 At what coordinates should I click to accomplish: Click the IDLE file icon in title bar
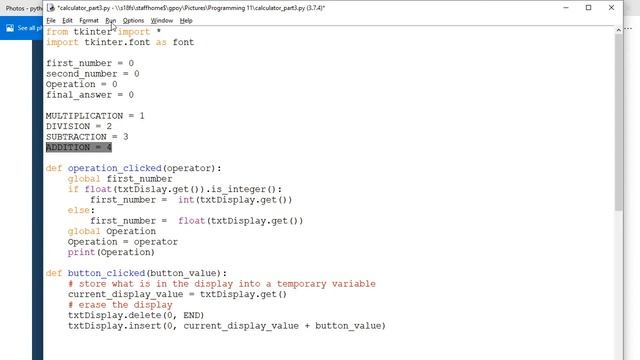[51, 8]
